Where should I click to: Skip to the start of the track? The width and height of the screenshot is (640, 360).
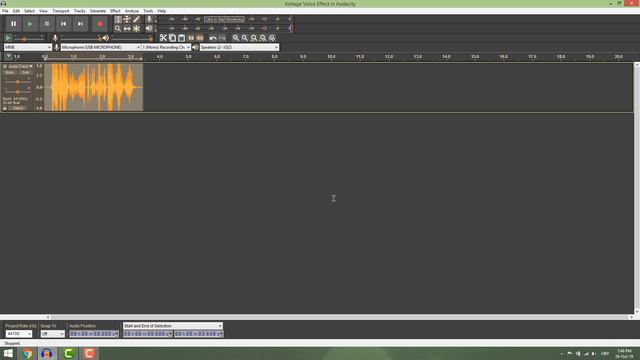coord(63,24)
